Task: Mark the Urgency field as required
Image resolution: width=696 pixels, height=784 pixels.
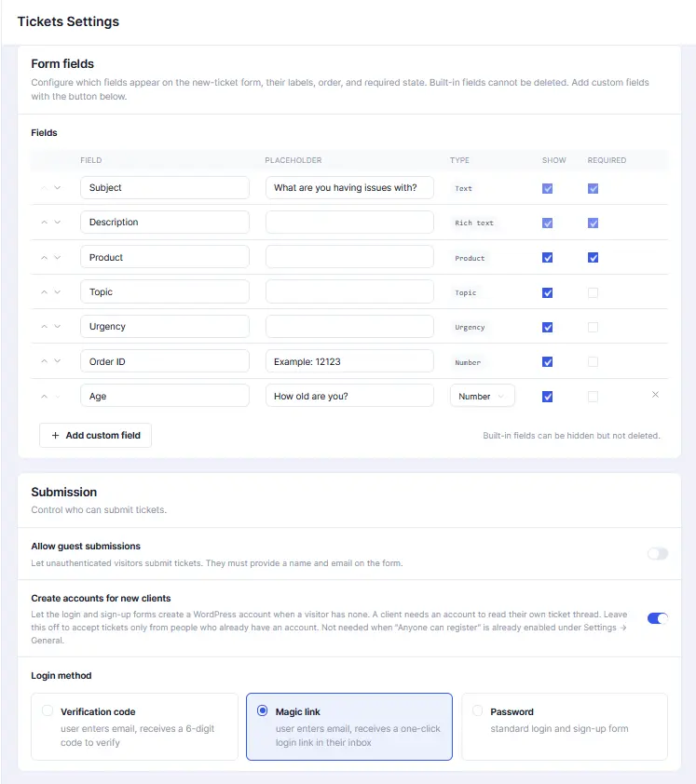Action: tap(593, 327)
